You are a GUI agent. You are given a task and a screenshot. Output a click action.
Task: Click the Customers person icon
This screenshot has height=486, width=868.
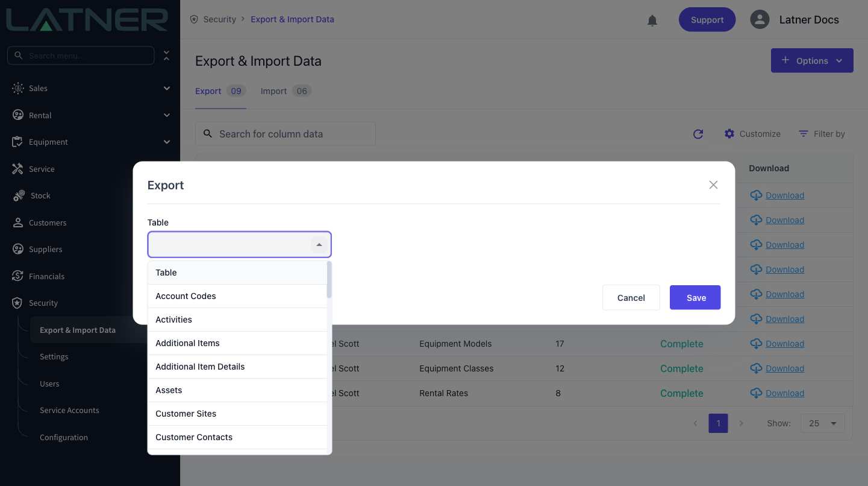point(18,222)
